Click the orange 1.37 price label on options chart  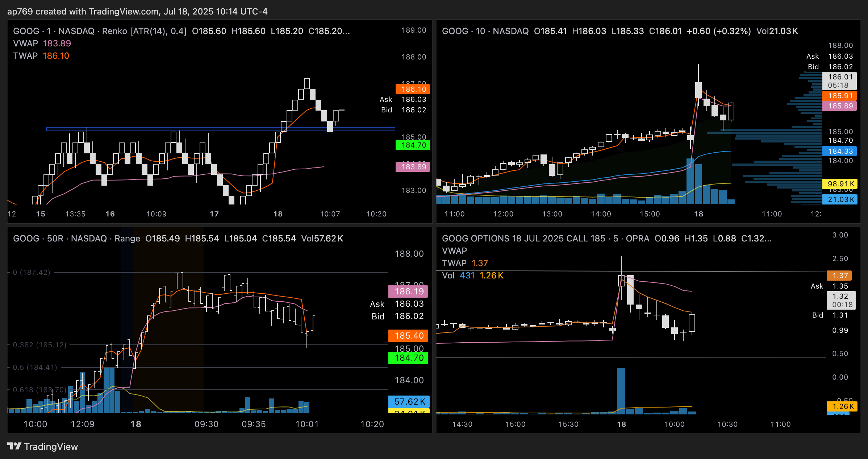(x=839, y=276)
